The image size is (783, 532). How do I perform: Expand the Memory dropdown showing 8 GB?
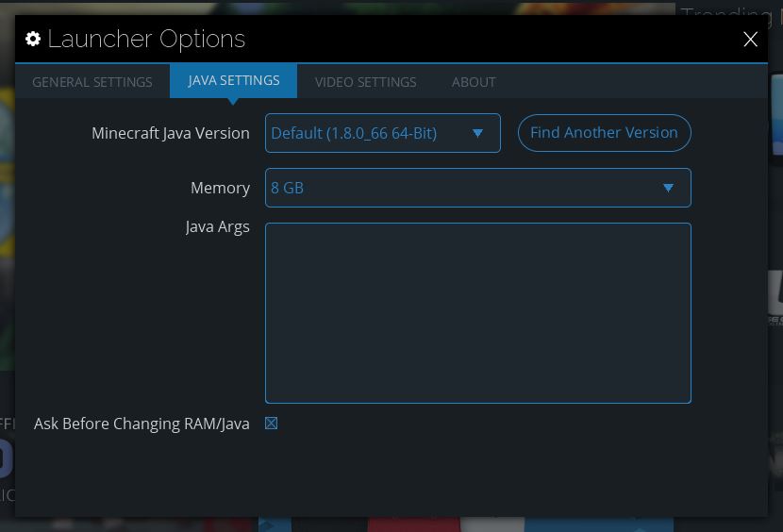pyautogui.click(x=478, y=188)
